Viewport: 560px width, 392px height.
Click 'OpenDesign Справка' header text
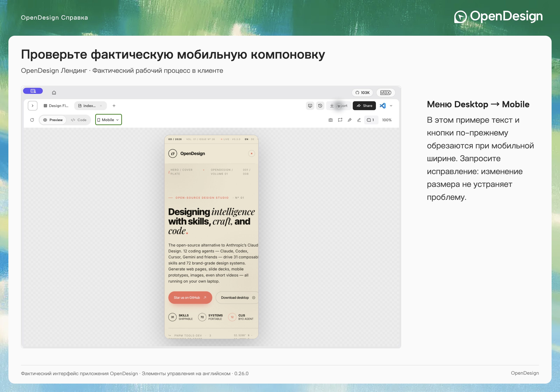tap(54, 17)
